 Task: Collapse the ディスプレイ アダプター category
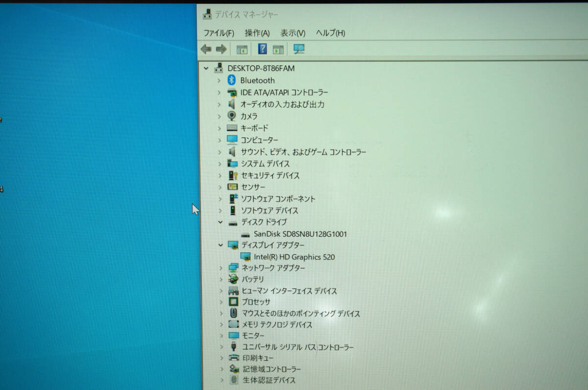pos(220,244)
